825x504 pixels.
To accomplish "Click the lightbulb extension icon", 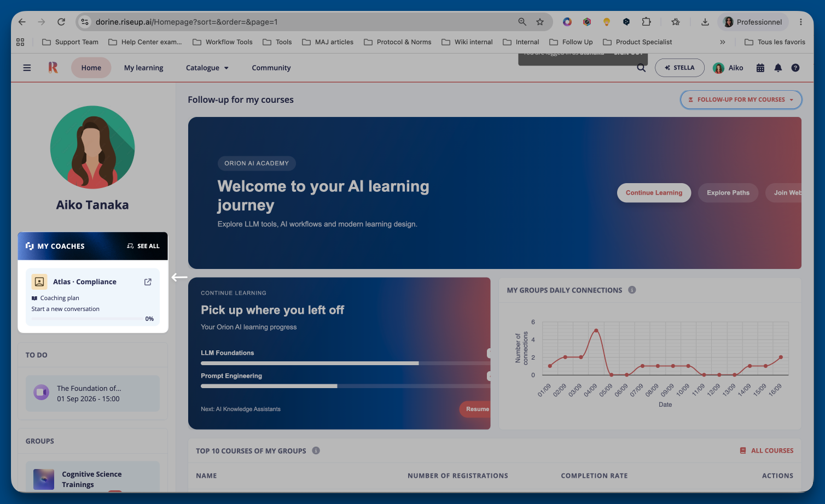I will (607, 22).
